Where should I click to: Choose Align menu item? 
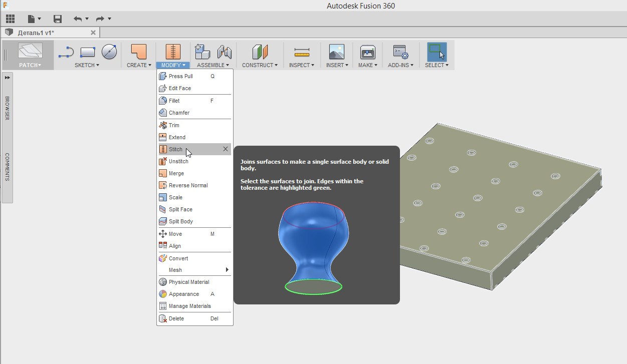[x=194, y=246]
